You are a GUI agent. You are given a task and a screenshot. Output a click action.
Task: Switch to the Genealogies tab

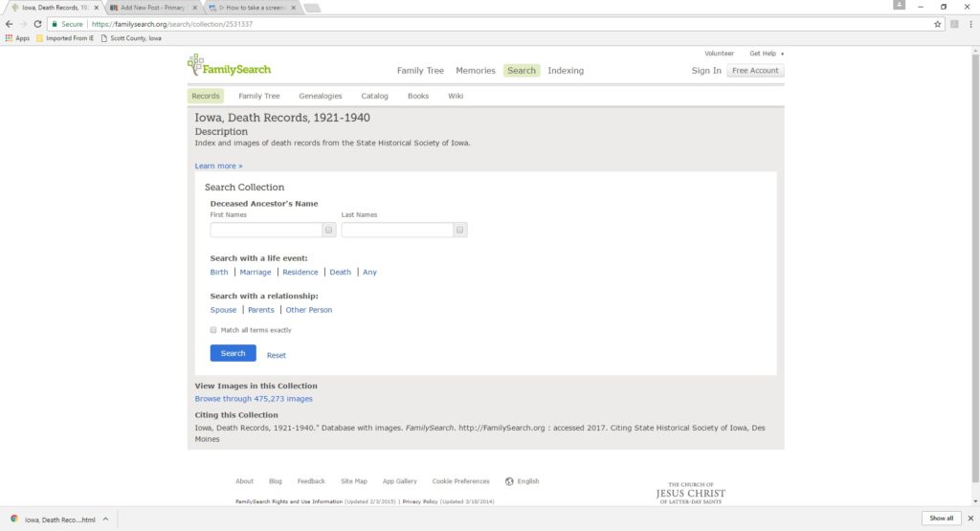pos(320,96)
